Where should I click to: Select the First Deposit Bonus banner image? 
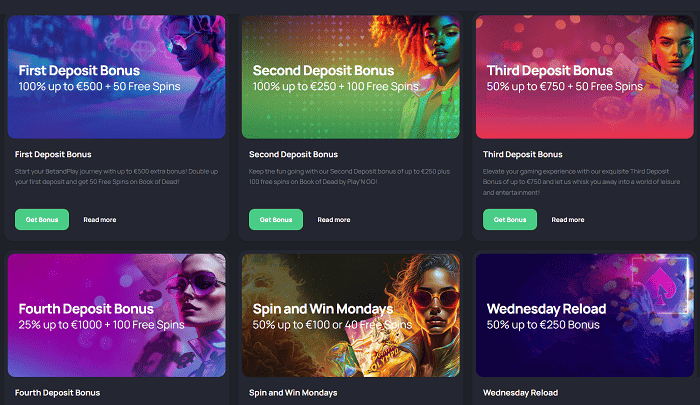point(117,77)
